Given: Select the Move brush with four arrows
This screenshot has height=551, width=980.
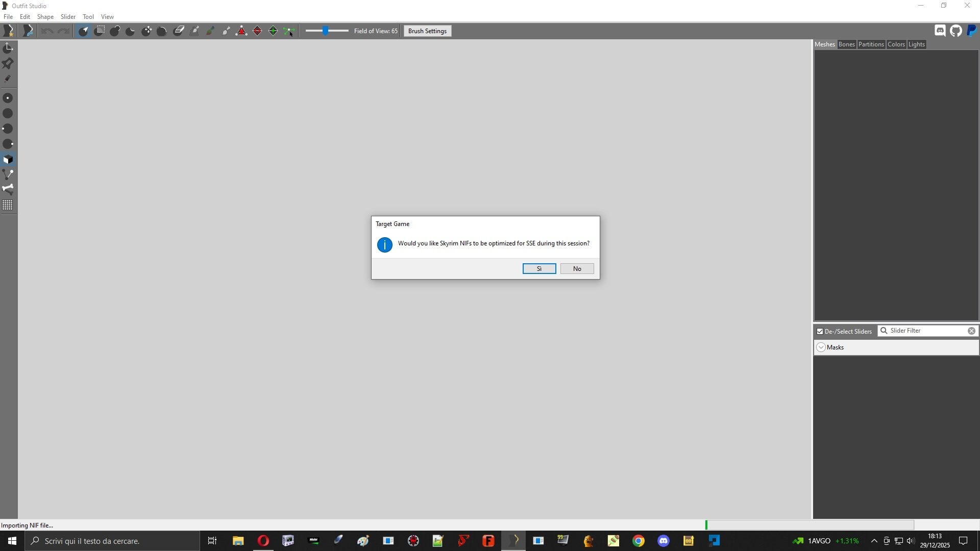Looking at the screenshot, I should click(146, 31).
